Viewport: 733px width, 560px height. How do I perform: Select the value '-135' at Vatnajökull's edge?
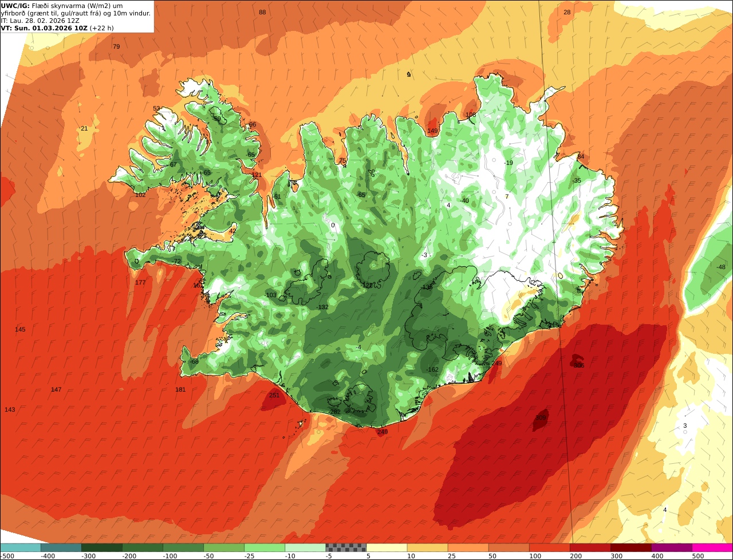click(x=427, y=287)
